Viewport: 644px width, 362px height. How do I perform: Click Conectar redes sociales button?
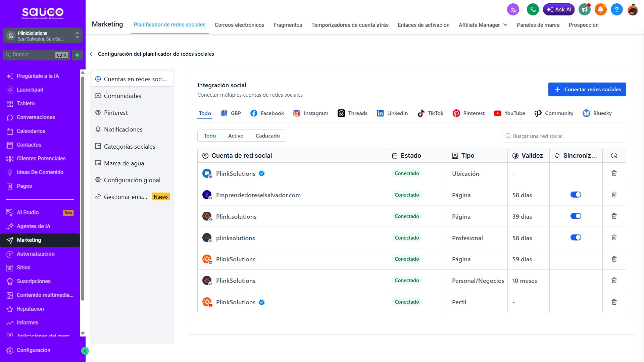587,90
